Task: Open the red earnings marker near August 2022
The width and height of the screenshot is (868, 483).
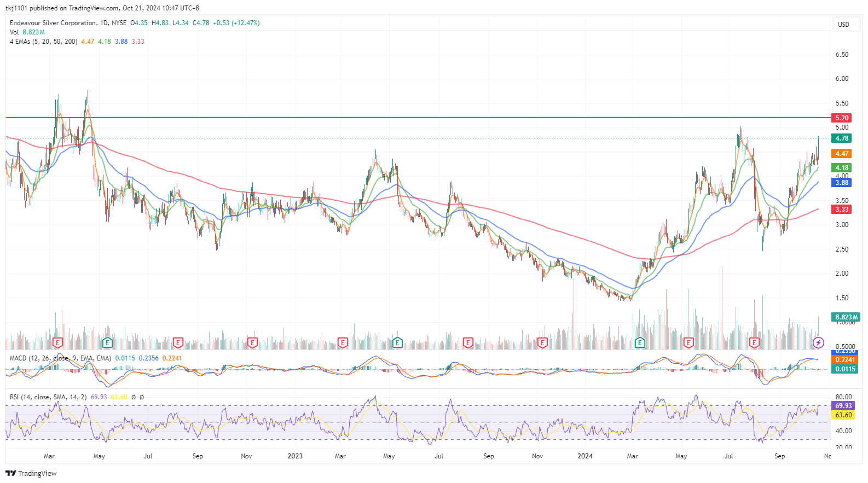Action: point(178,343)
